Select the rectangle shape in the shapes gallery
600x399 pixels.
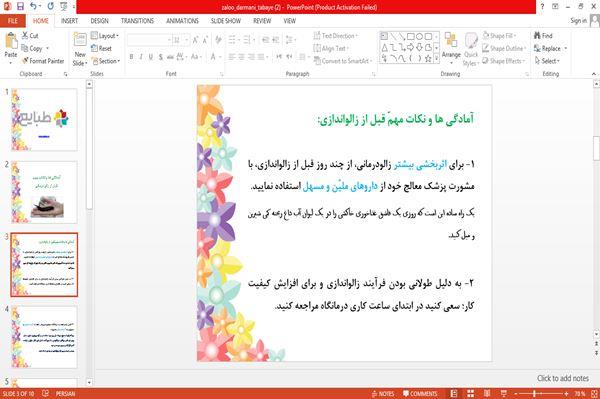(x=411, y=37)
